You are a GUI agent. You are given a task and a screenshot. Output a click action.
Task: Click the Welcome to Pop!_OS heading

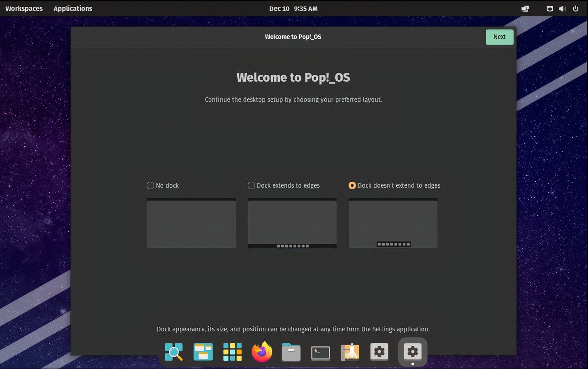click(294, 77)
